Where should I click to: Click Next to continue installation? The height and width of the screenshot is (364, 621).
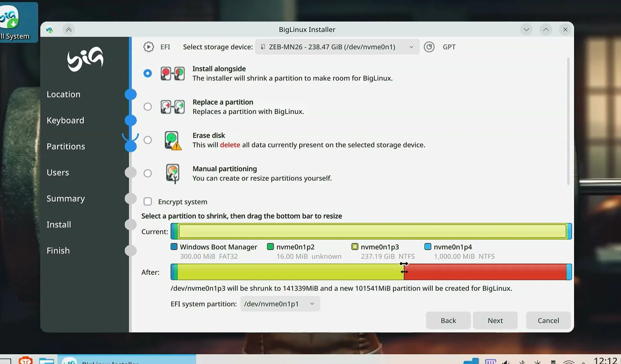pos(495,321)
